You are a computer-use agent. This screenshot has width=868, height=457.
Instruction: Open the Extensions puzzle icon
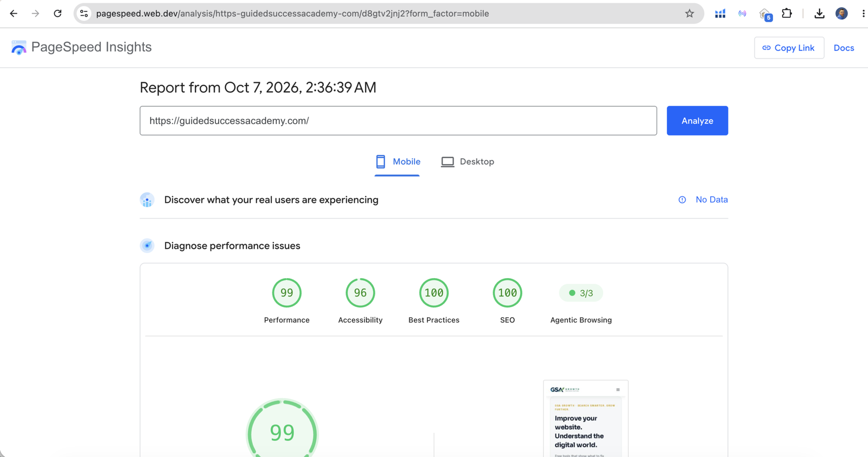point(787,14)
